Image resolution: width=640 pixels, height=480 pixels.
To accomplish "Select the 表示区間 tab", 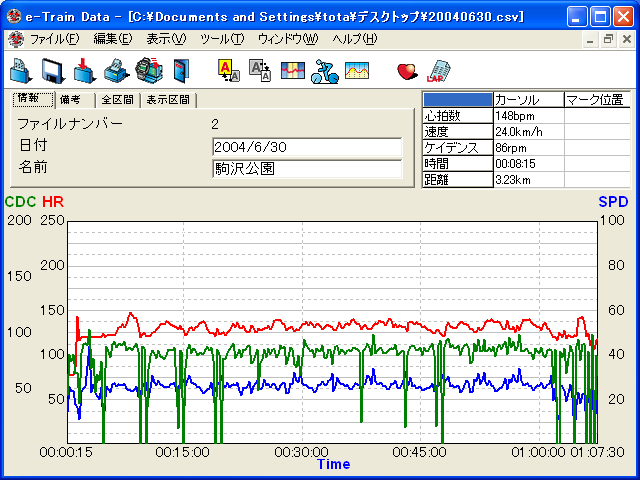I will pos(168,100).
